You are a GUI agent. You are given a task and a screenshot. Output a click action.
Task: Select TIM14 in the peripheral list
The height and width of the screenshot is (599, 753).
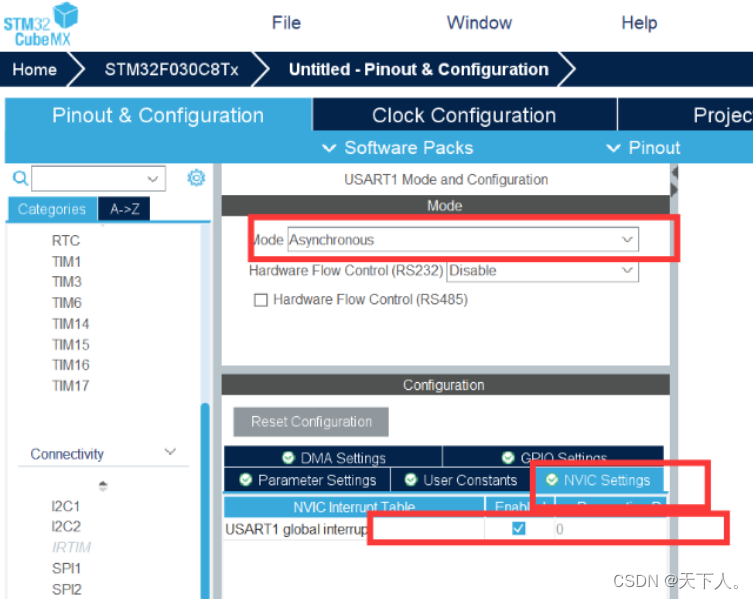point(71,324)
